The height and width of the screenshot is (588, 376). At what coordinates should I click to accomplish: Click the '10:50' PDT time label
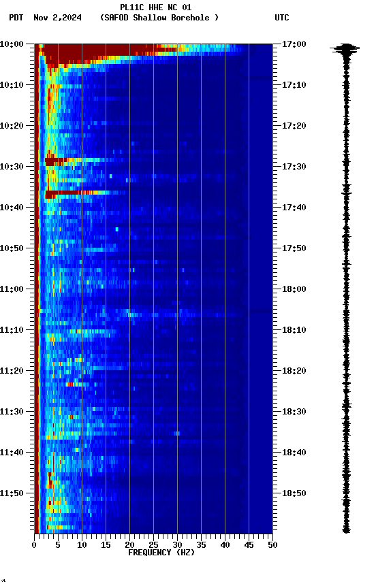pos(12,248)
